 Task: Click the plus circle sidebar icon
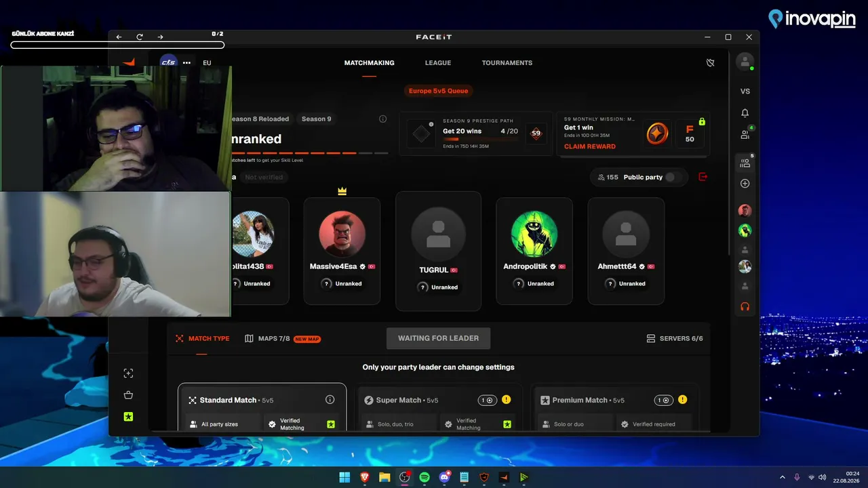coord(745,184)
